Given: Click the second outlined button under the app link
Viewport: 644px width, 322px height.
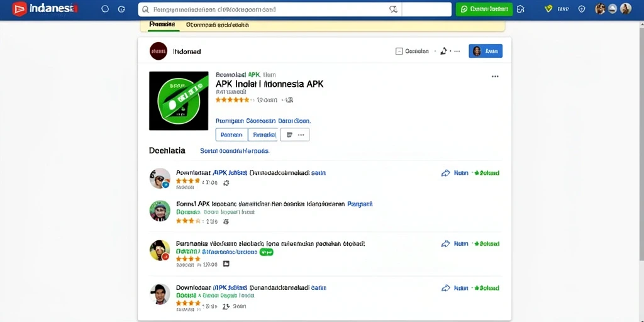Looking at the screenshot, I should (x=263, y=135).
